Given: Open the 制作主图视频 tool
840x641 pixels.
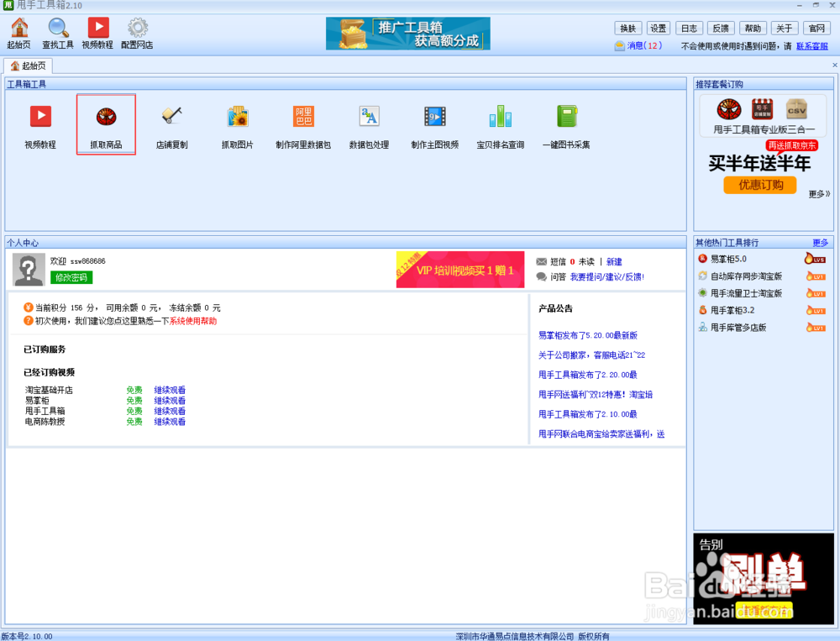Looking at the screenshot, I should (x=435, y=127).
